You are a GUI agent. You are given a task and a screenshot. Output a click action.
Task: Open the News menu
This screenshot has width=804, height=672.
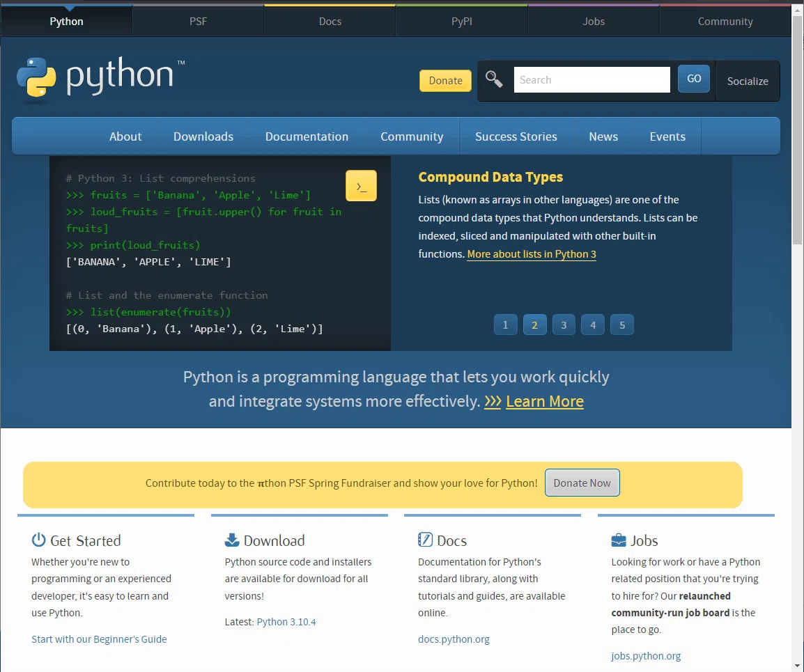(x=603, y=136)
